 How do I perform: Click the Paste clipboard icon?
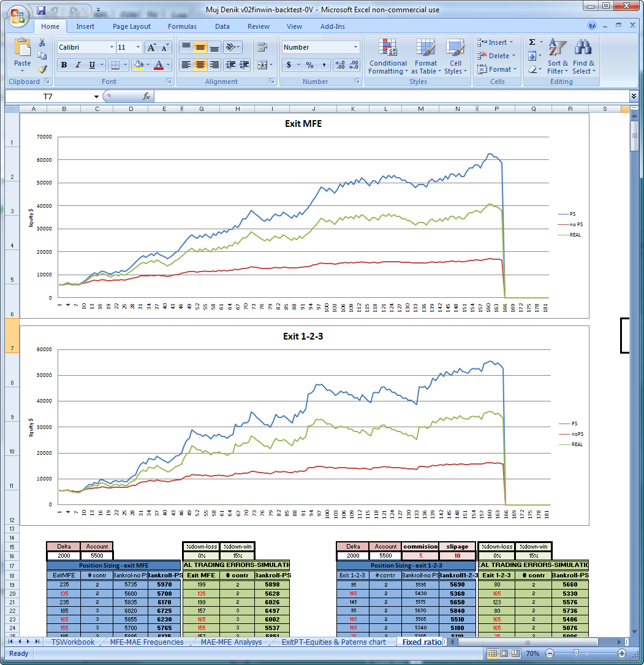tap(22, 49)
